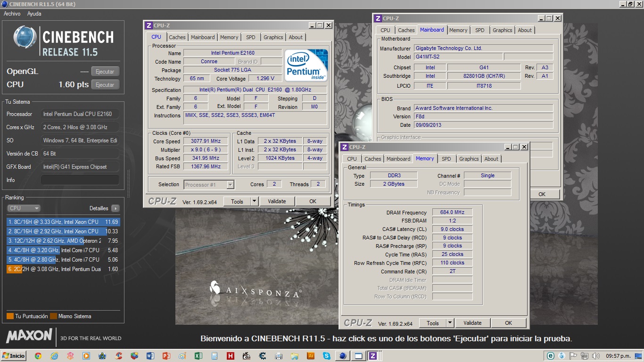Open PowerPoint from the taskbar
Image resolution: width=644 pixels, height=362 pixels.
tap(166, 356)
